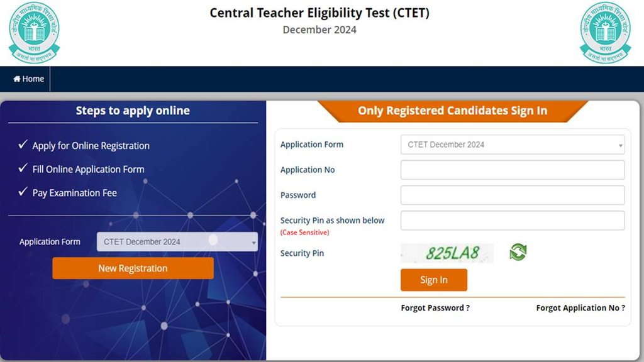Click the checkmark beside Pay Examination Fee
644x362 pixels.
click(23, 192)
